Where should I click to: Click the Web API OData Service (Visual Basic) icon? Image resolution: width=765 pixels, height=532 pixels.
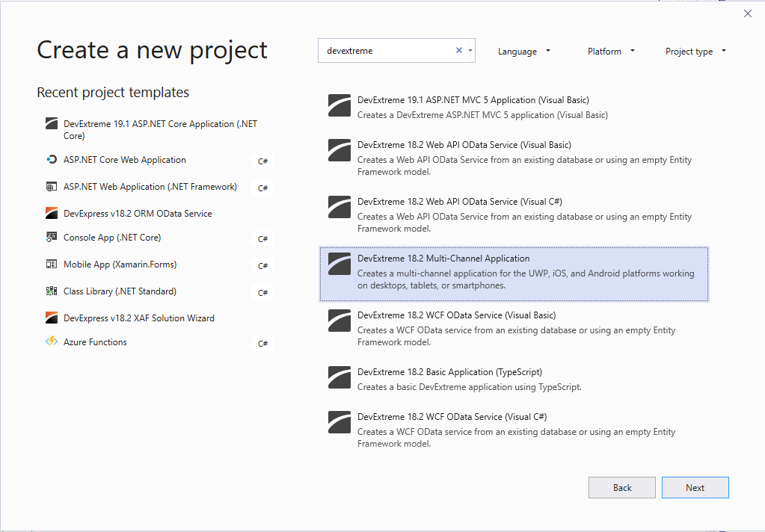pos(339,150)
